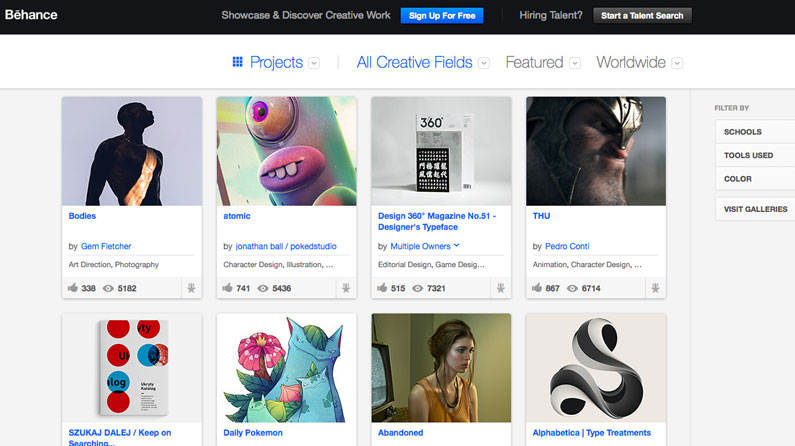Image resolution: width=795 pixels, height=446 pixels.
Task: Click the Behance logo
Action: [31, 15]
